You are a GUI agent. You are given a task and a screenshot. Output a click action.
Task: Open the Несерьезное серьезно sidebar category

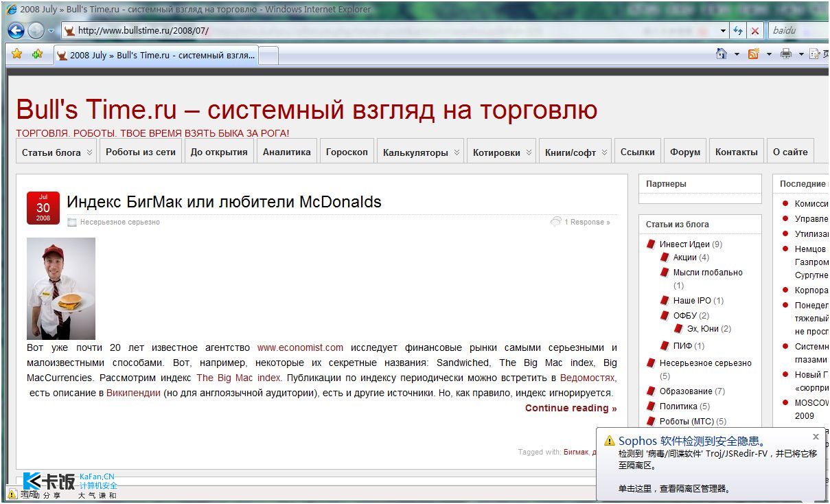(706, 363)
